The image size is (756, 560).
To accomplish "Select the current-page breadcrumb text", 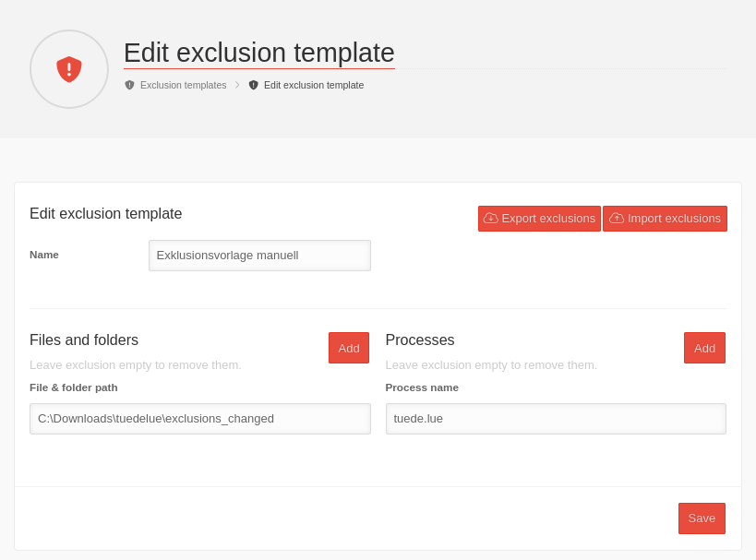I will click(x=314, y=85).
